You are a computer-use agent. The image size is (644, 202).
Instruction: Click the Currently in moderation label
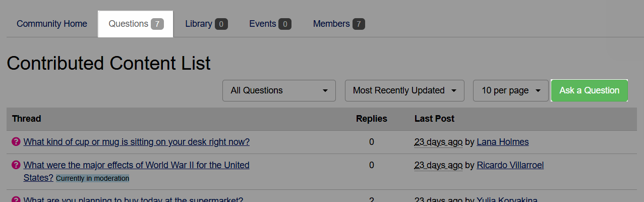tap(93, 178)
